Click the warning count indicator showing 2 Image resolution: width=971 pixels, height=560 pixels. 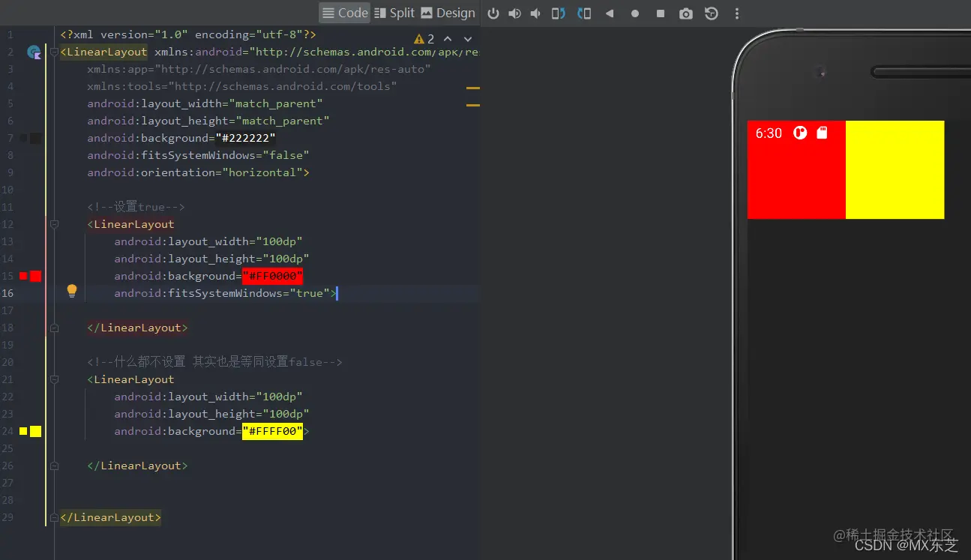click(x=424, y=39)
